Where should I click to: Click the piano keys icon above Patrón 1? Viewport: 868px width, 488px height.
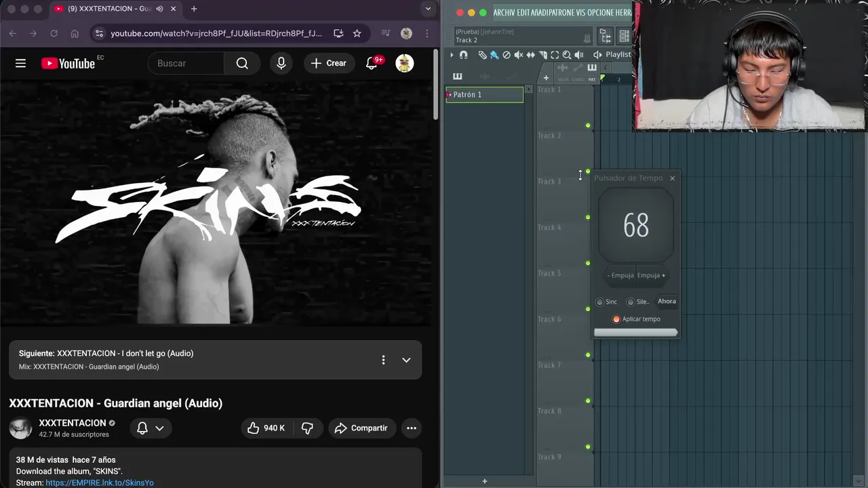(x=458, y=77)
